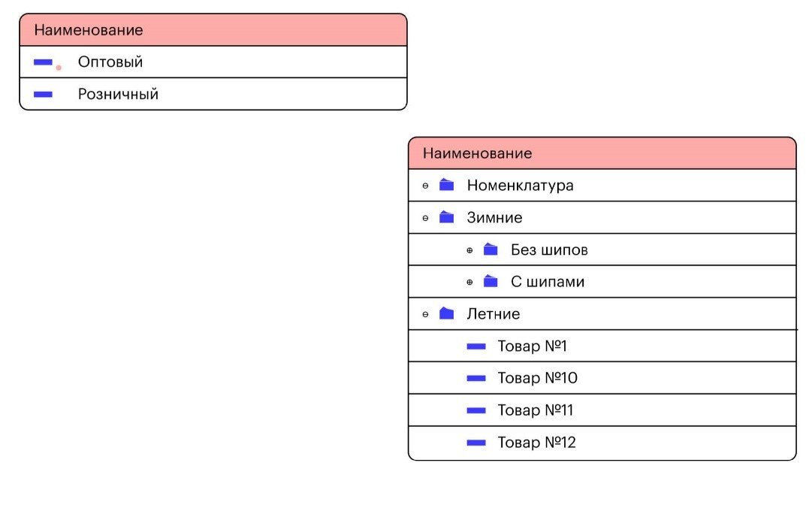This screenshot has height=511, width=812.
Task: Click the blue item icon beside Товар №12
Action: pos(476,443)
